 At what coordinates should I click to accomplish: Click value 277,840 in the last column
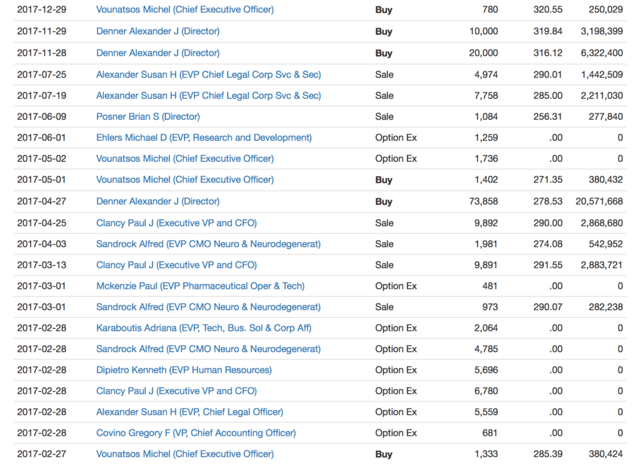tap(606, 116)
